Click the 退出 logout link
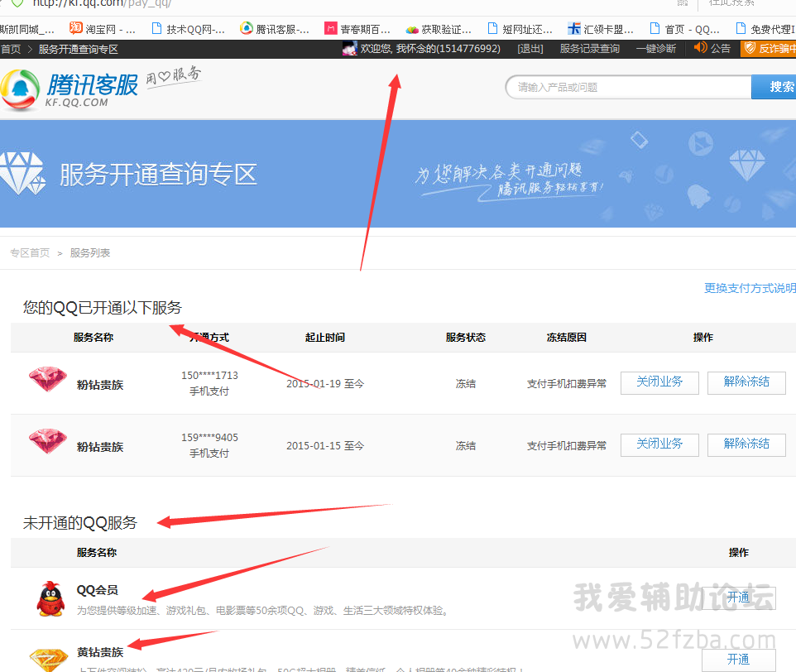796x672 pixels. (x=530, y=49)
